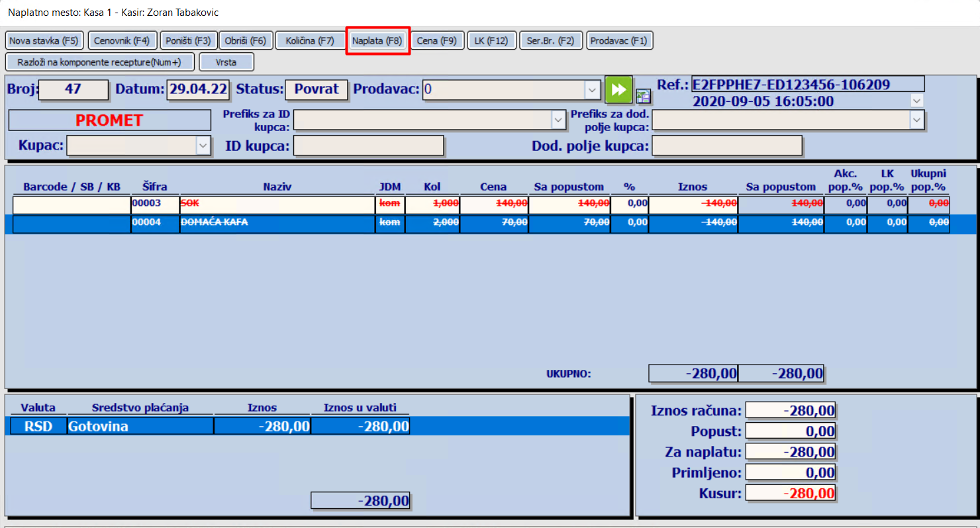Click the Dod. polje kupca field
This screenshot has width=980, height=528.
[727, 146]
